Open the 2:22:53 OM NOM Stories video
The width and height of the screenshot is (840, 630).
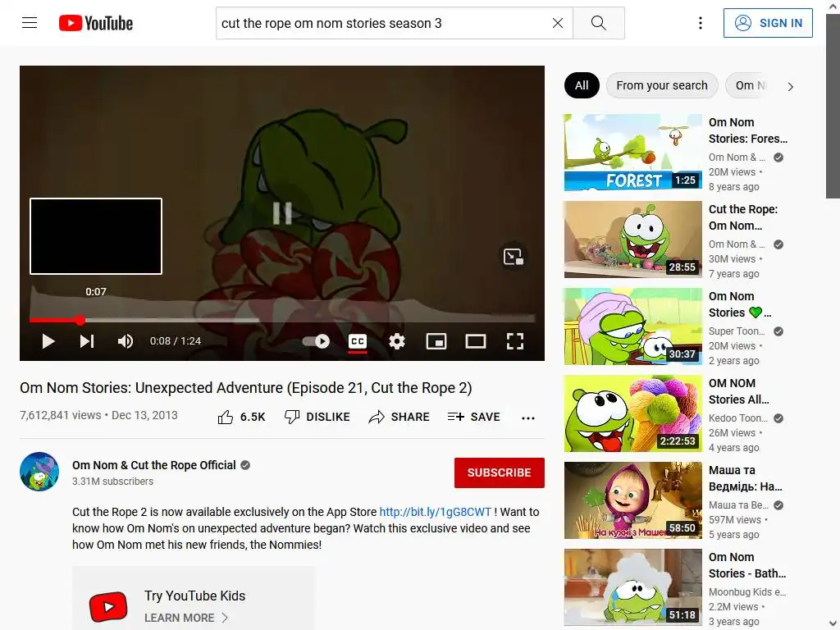[x=632, y=413]
